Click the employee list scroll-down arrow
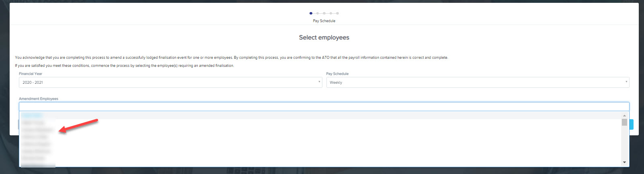 pyautogui.click(x=624, y=162)
